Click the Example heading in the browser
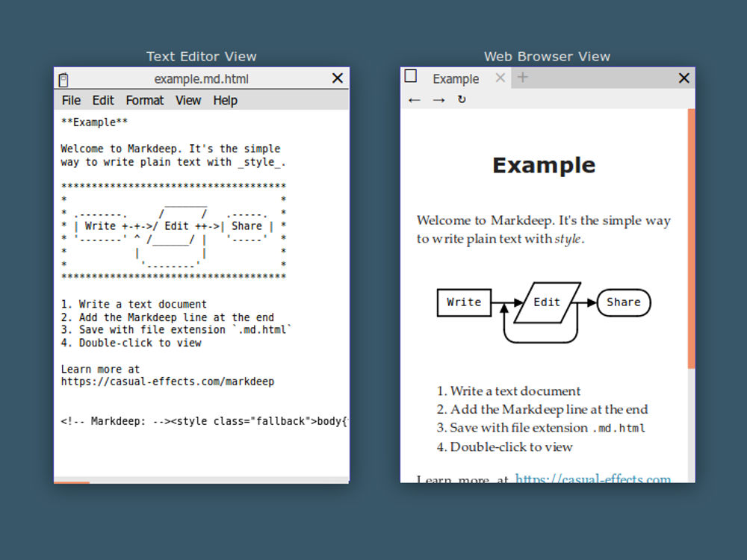 (x=544, y=165)
